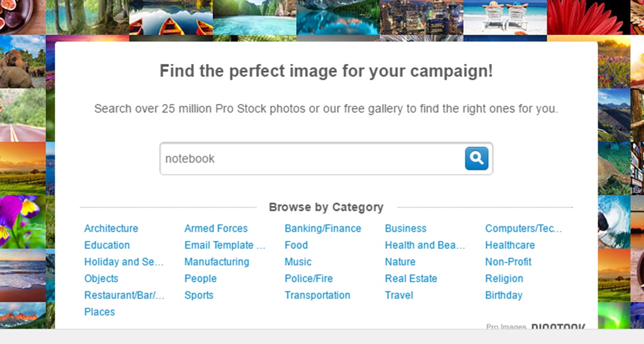Open the Places category

[99, 312]
